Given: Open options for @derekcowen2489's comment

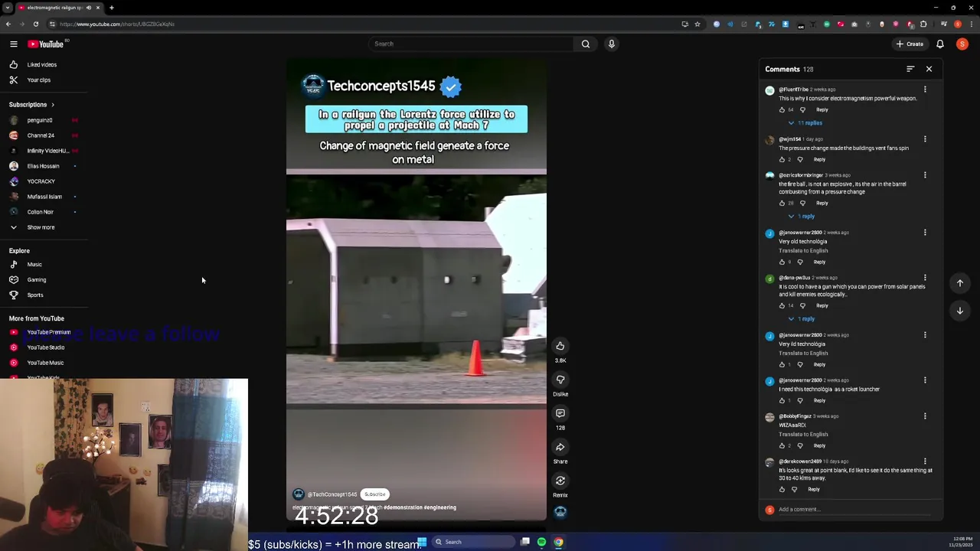Looking at the screenshot, I should point(925,461).
